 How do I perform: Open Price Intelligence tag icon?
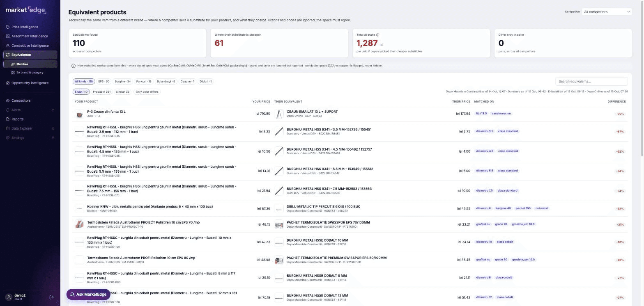(x=8, y=27)
